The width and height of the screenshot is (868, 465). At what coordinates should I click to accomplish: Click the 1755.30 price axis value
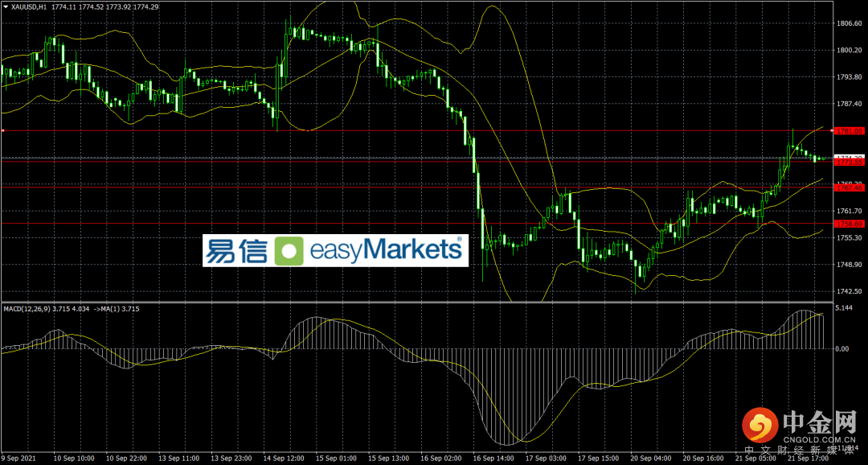pyautogui.click(x=850, y=238)
